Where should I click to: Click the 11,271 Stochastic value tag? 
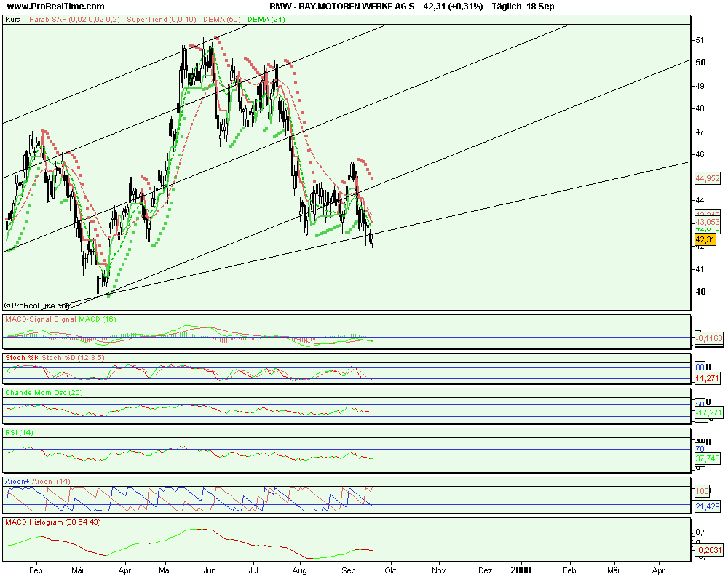tap(707, 379)
